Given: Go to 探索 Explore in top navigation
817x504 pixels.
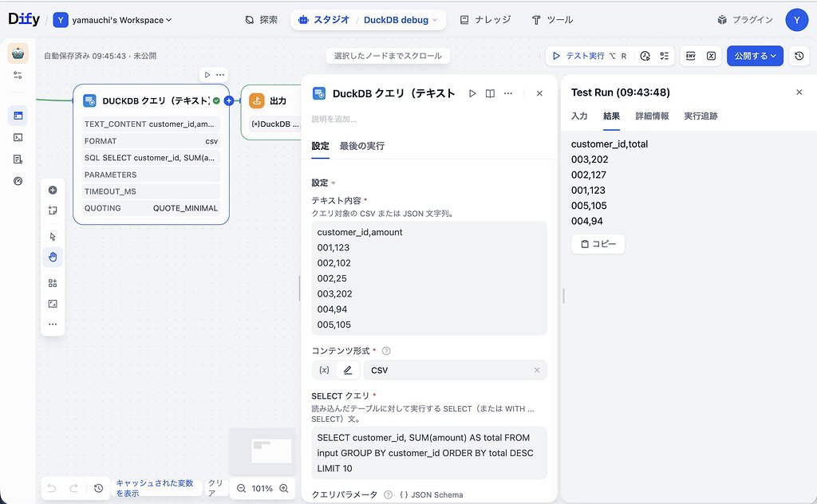Looking at the screenshot, I should (261, 20).
